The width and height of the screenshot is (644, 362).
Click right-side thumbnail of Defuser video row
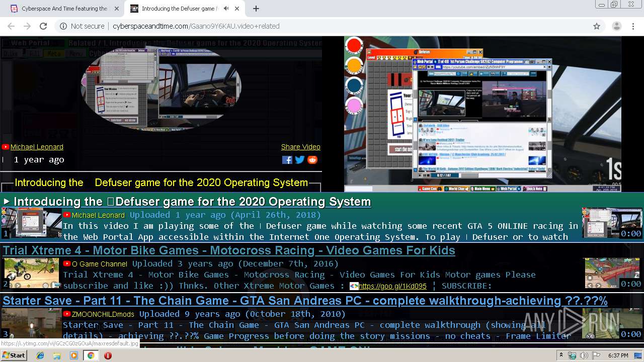612,223
